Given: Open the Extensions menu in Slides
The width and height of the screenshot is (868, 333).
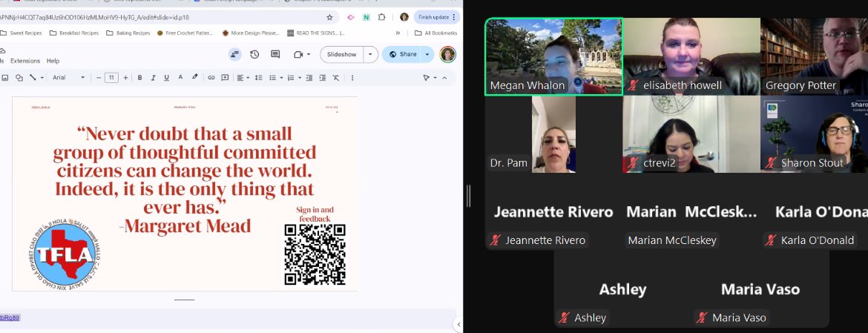Looking at the screenshot, I should point(25,61).
